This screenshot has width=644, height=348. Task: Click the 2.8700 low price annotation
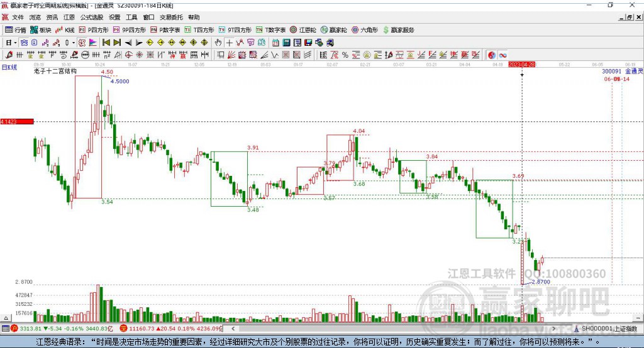(540, 282)
